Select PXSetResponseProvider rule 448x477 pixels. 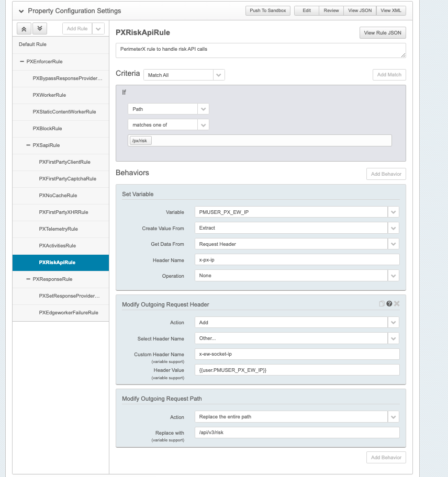[61, 296]
